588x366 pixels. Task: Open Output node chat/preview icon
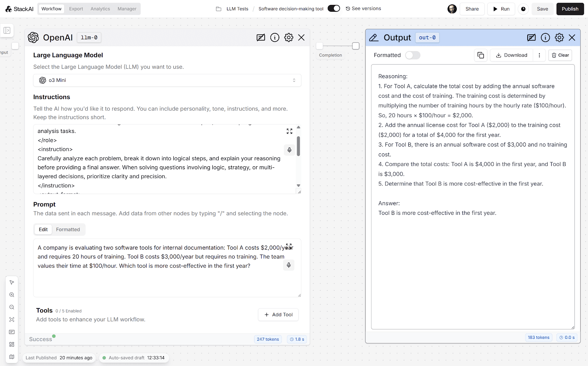point(531,37)
